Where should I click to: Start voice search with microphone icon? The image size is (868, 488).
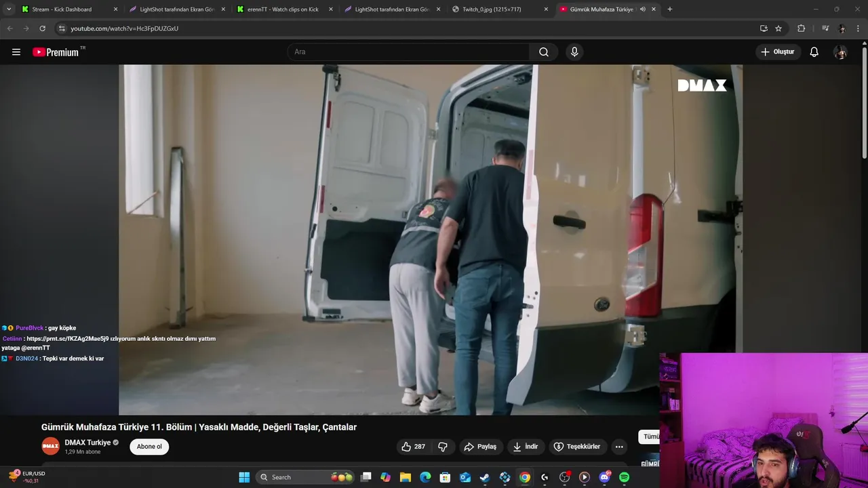coord(574,52)
